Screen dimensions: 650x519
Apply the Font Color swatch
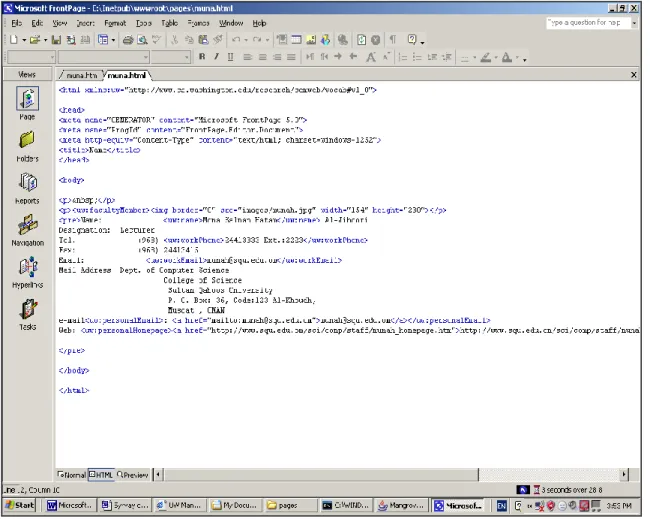[x=507, y=57]
